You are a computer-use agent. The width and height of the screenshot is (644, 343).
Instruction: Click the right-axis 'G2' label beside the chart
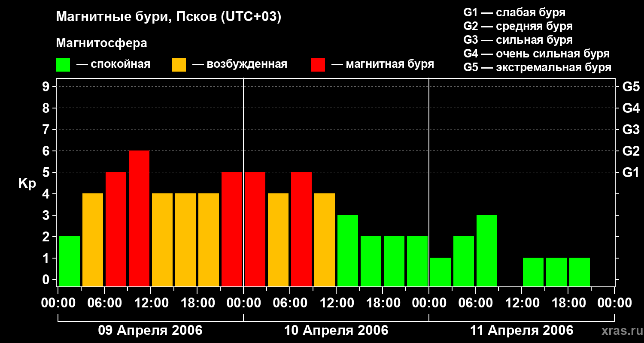pyautogui.click(x=631, y=151)
